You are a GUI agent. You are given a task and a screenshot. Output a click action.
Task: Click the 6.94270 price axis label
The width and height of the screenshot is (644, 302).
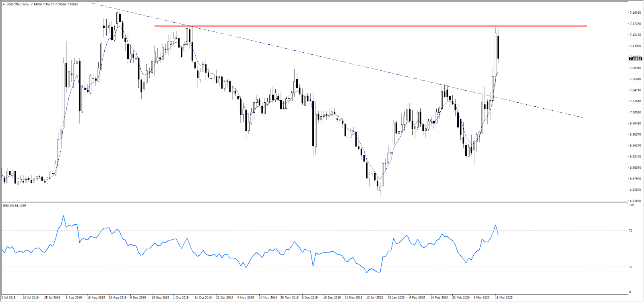635,146
